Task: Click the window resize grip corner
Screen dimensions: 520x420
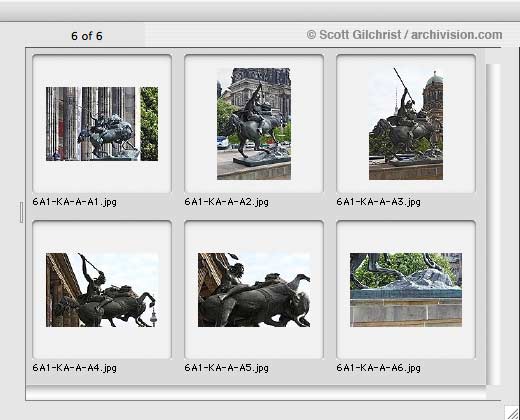Action: coord(512,413)
